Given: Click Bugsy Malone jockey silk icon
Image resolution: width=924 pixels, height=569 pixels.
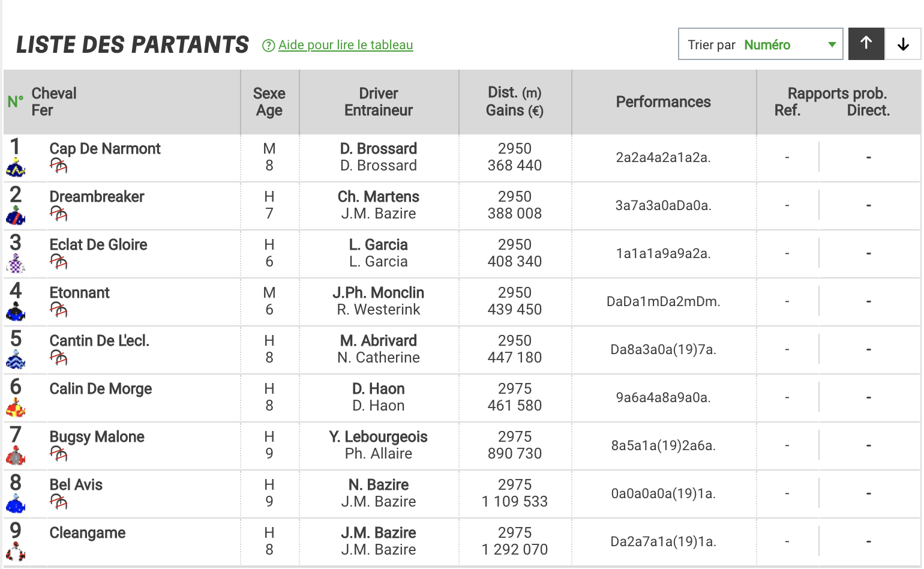Looking at the screenshot, I should pyautogui.click(x=16, y=456).
